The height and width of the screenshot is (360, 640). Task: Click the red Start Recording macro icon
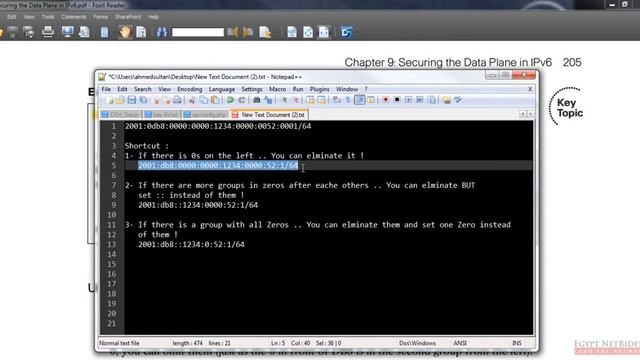pyautogui.click(x=386, y=100)
